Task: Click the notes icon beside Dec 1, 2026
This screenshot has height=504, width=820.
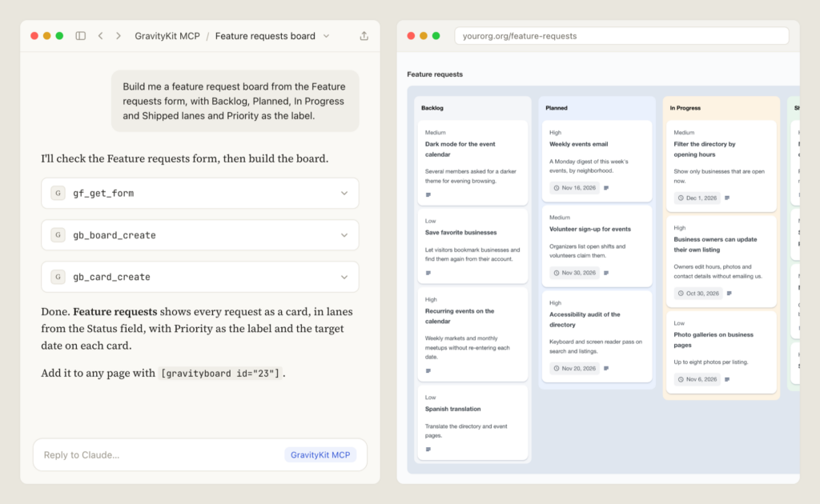Action: pos(727,198)
